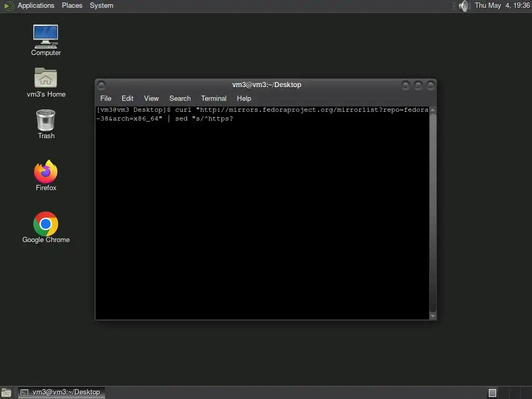Click the terminal title vm3@vm3:~/Desktop
Viewport: 532px width, 399px height.
[267, 85]
